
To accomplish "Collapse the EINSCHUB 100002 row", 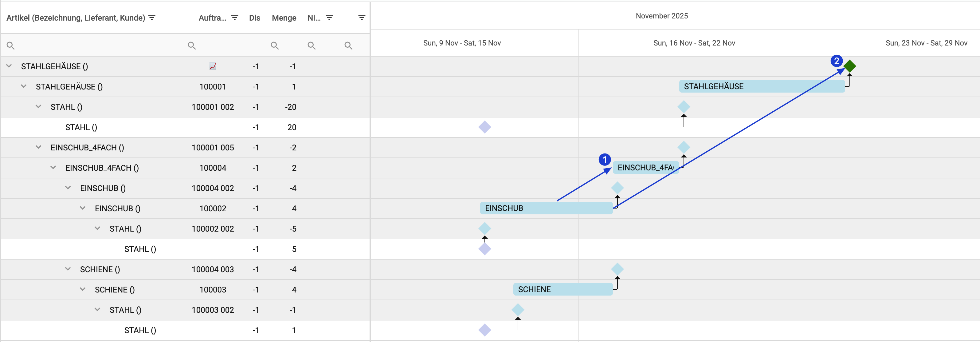I will [x=83, y=208].
